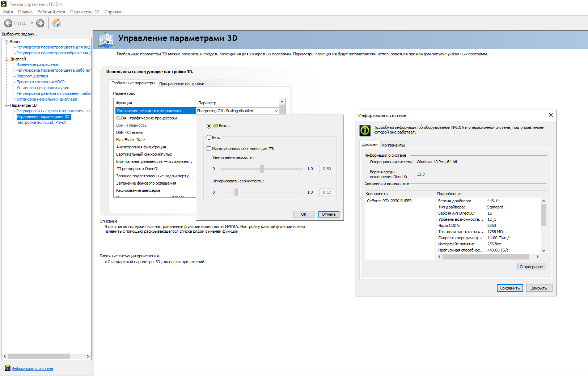Switch to the Компоненты tab
This screenshot has width=588, height=376.
tap(393, 145)
